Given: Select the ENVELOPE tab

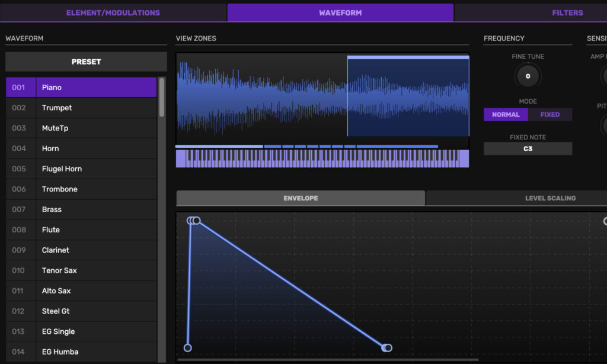Looking at the screenshot, I should click(300, 198).
